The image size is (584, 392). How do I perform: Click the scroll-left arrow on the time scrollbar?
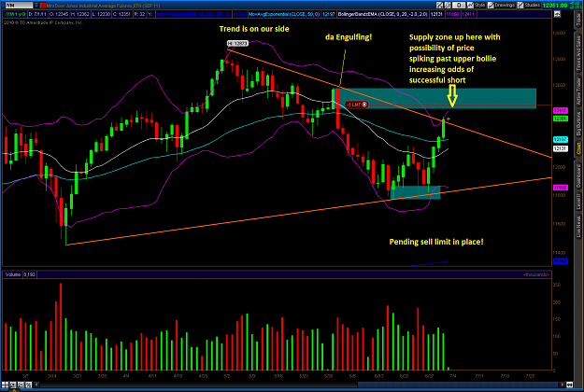click(36, 385)
